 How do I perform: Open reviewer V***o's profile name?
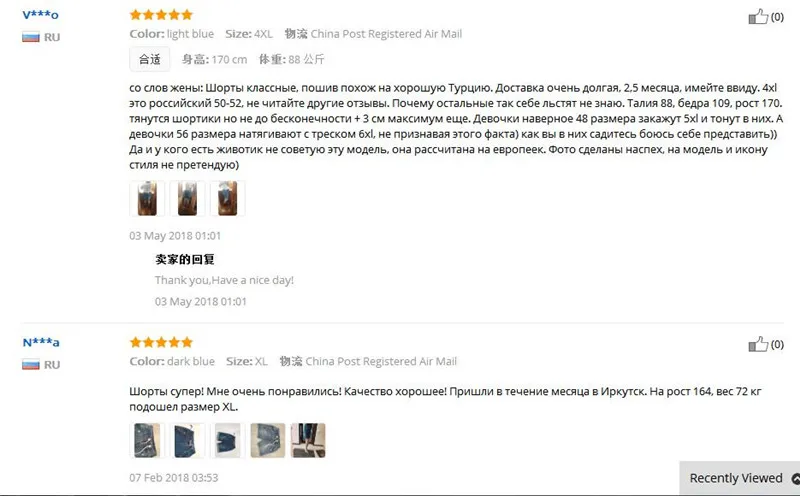click(40, 15)
